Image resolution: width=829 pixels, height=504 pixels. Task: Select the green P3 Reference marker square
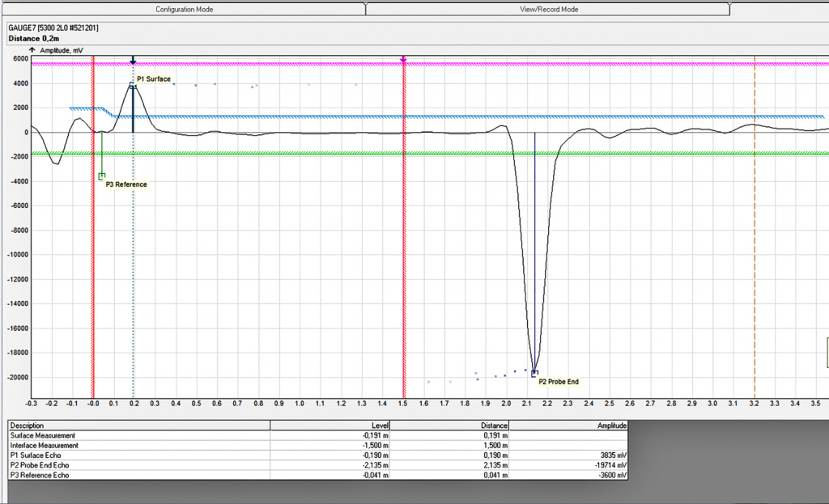pos(102,176)
